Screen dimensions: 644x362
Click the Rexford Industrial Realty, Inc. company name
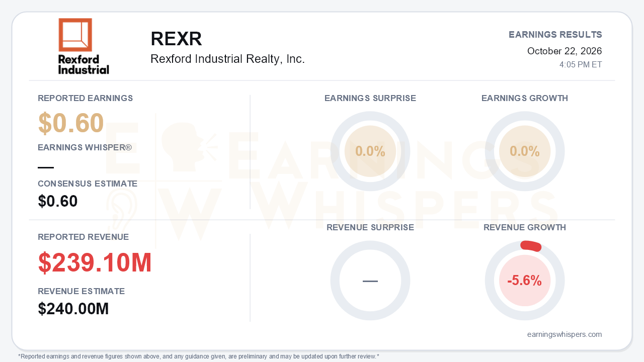pos(227,59)
